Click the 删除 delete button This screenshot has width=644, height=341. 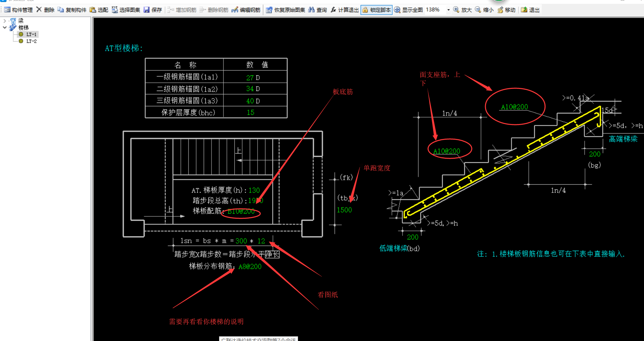[x=45, y=10]
